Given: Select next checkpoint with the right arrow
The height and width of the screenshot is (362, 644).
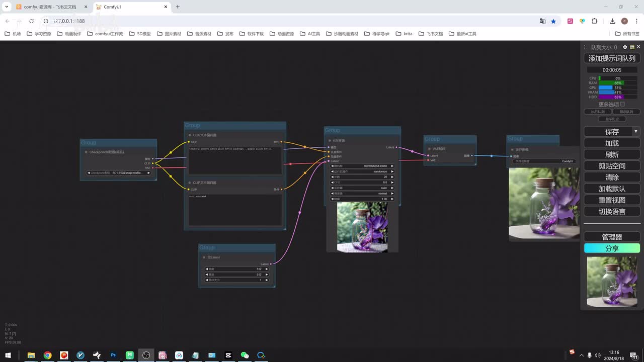Looking at the screenshot, I should (148, 173).
